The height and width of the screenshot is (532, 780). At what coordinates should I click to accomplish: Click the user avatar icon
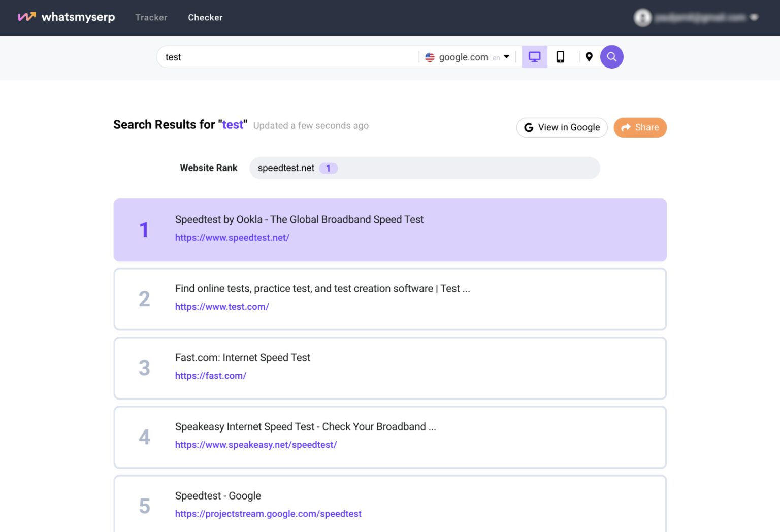click(642, 18)
